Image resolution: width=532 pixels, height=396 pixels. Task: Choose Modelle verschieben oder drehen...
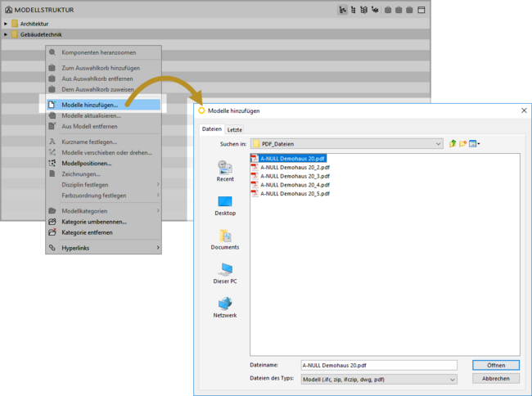pyautogui.click(x=103, y=152)
